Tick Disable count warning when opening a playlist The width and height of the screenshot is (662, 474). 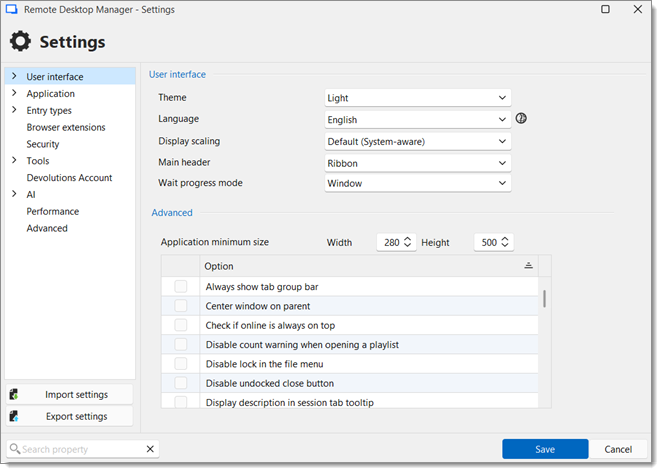tap(181, 344)
